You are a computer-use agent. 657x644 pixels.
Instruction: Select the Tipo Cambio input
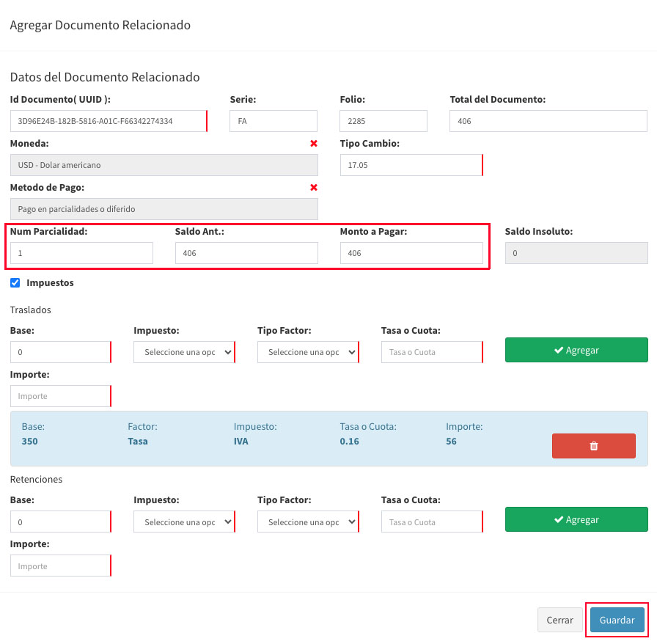(411, 165)
